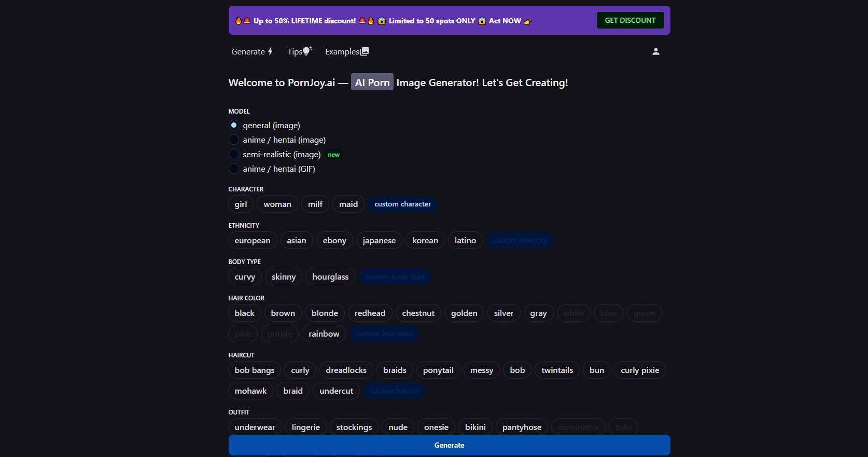Screen dimensions: 868x457
Task: Toggle the korean ethnicity chip
Action: [425, 240]
